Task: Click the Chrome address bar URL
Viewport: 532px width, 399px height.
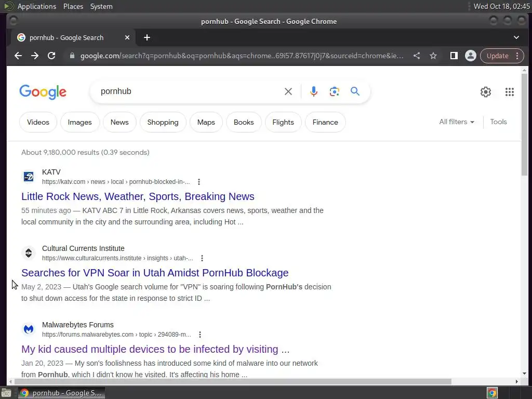Action: pyautogui.click(x=242, y=56)
